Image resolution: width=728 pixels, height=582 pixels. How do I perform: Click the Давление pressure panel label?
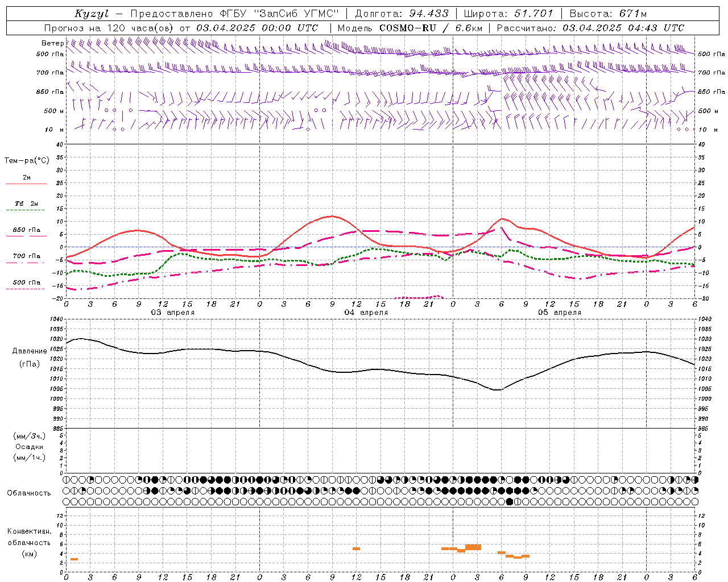tap(30, 351)
